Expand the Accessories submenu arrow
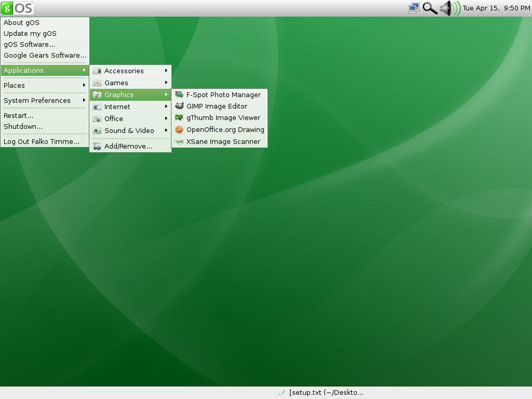 pyautogui.click(x=166, y=70)
